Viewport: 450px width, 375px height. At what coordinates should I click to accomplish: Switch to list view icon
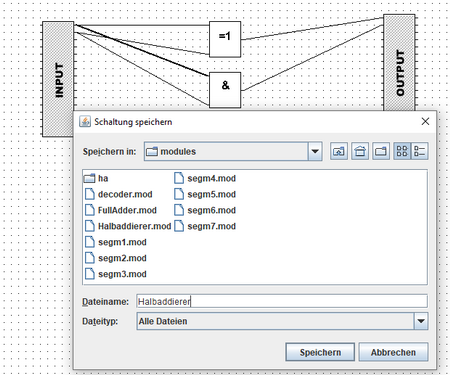pyautogui.click(x=402, y=152)
